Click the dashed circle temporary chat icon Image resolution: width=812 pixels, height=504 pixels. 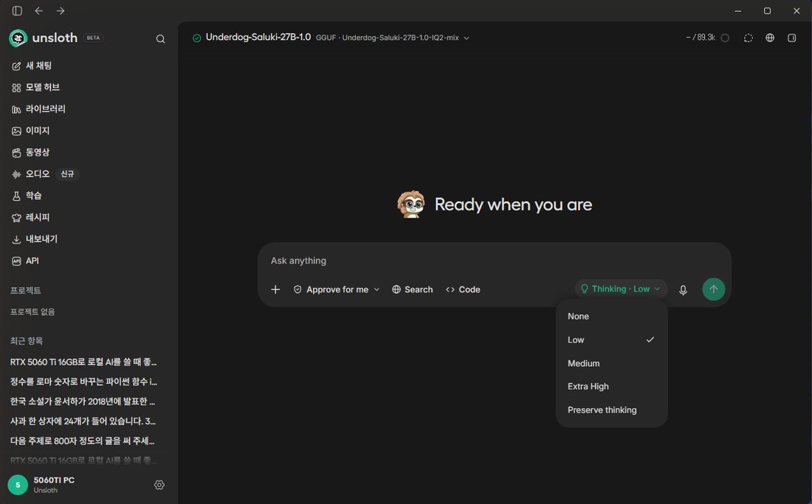coord(749,38)
